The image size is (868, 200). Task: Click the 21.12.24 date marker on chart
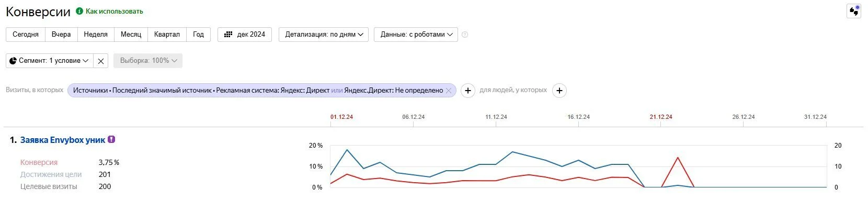661,117
